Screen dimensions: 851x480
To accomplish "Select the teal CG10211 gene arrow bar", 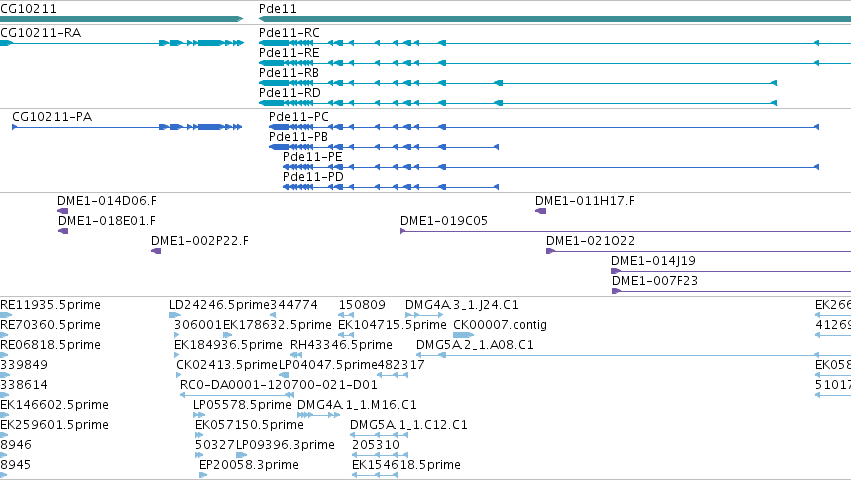I will click(x=122, y=19).
